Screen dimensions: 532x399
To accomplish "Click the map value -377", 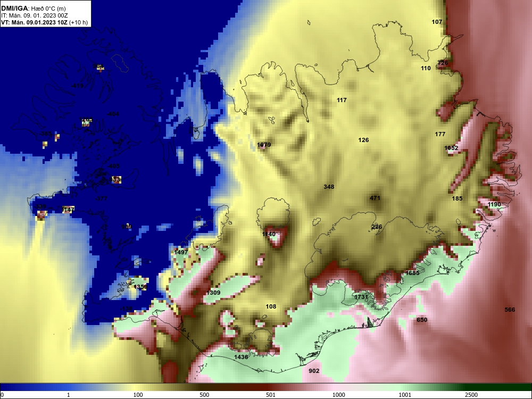I will (101, 198).
